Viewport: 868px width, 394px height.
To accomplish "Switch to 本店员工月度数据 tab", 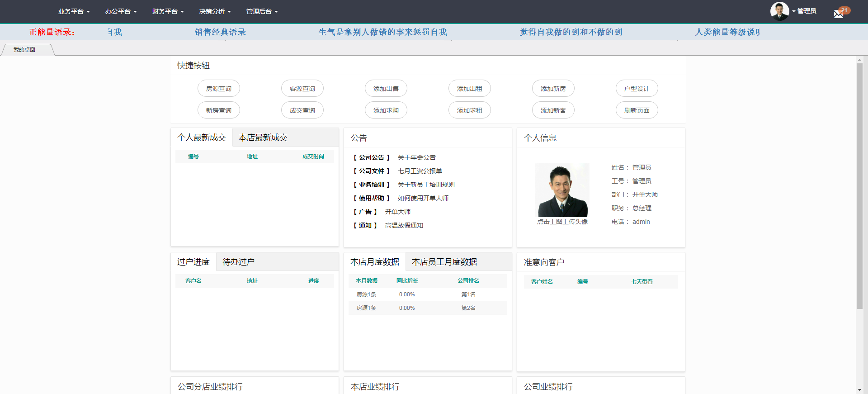I will (444, 262).
